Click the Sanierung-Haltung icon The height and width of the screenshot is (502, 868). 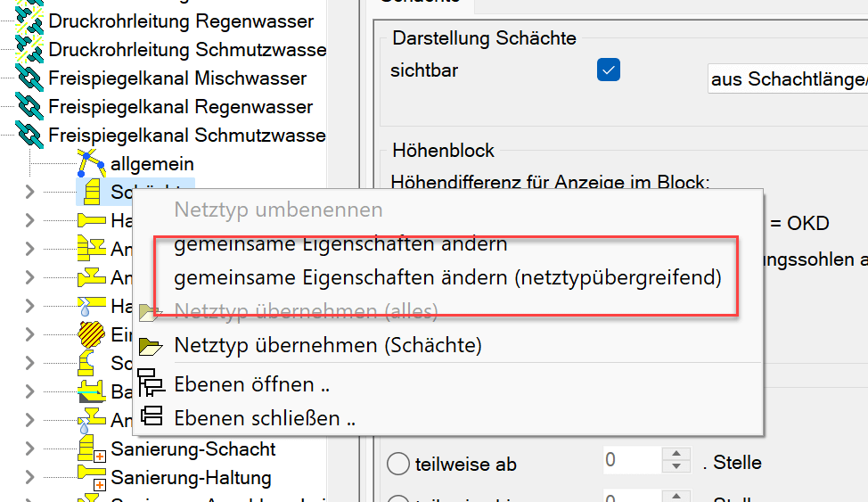[x=90, y=478]
